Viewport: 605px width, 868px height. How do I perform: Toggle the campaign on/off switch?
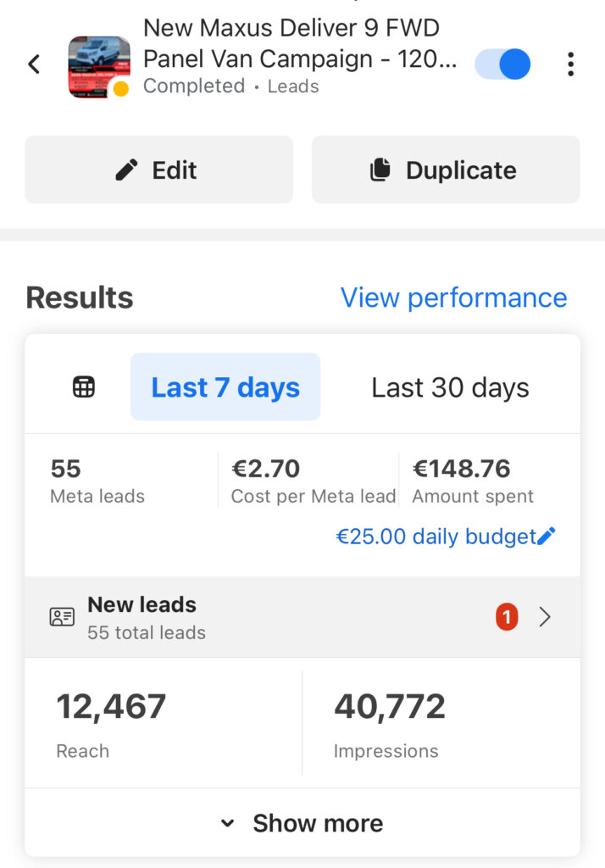pos(503,64)
